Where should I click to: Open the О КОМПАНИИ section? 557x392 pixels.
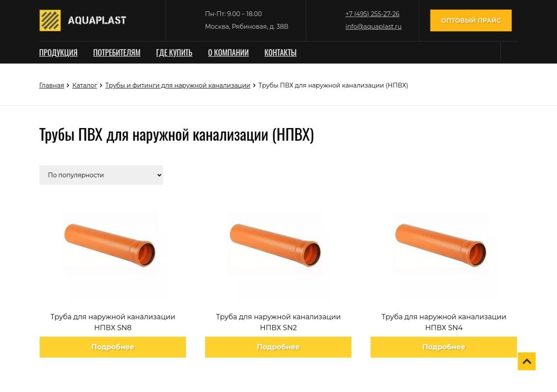(228, 53)
